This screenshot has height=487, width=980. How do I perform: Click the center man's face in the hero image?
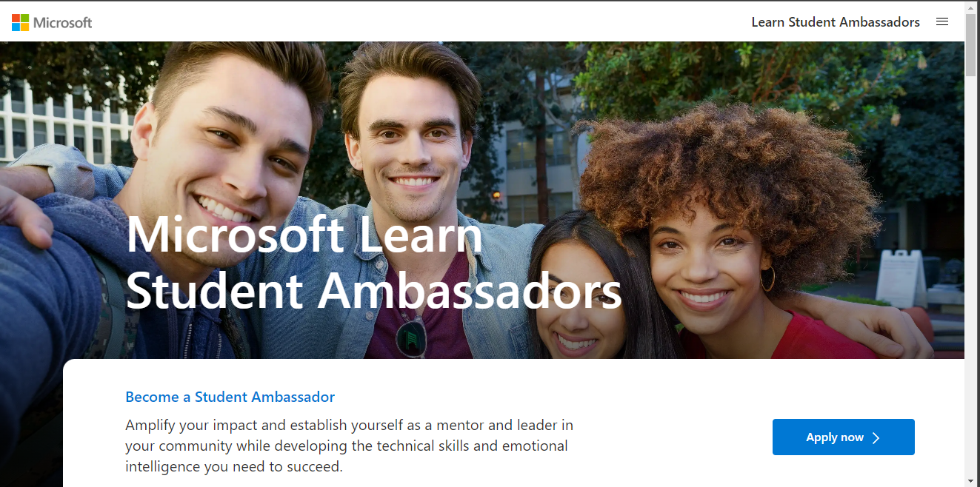pos(411,141)
